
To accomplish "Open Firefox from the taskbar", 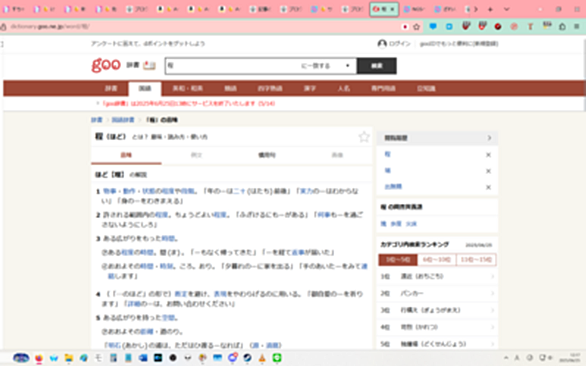I will 39,358.
